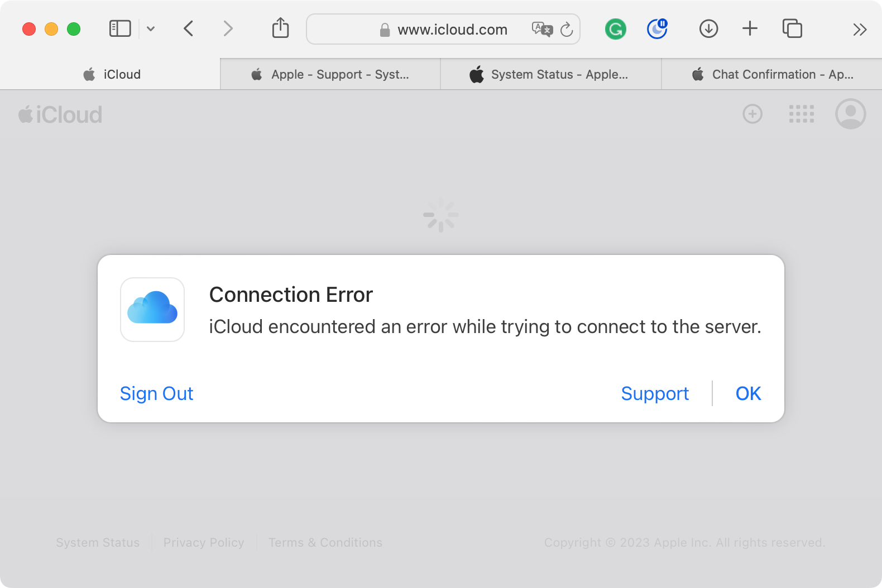Open a new tab with plus icon
882x588 pixels.
pyautogui.click(x=750, y=28)
